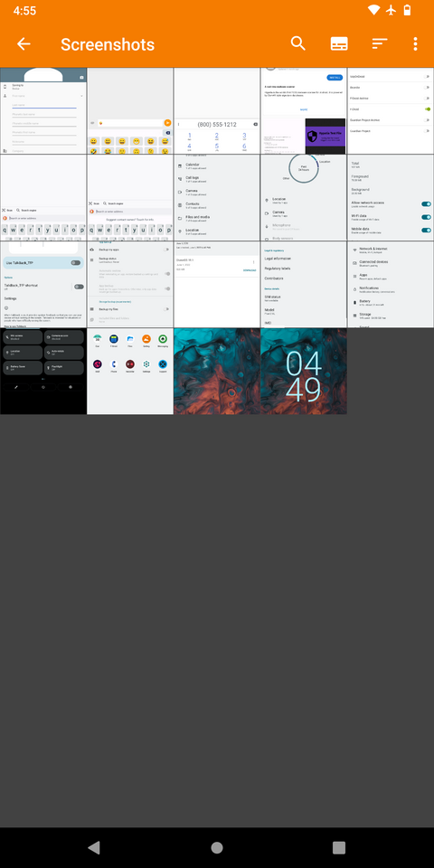
Task: Open the Network & internet settings screenshot
Action: [x=391, y=285]
